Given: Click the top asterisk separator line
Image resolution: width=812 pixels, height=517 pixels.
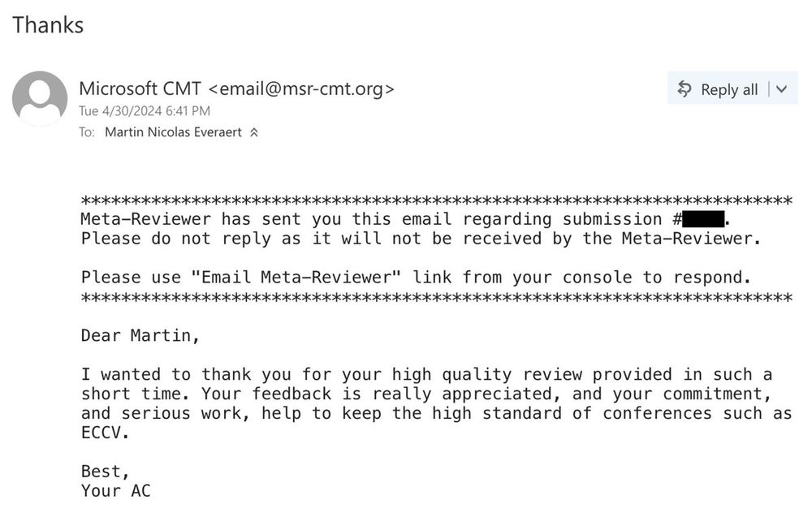Looking at the screenshot, I should [x=437, y=200].
